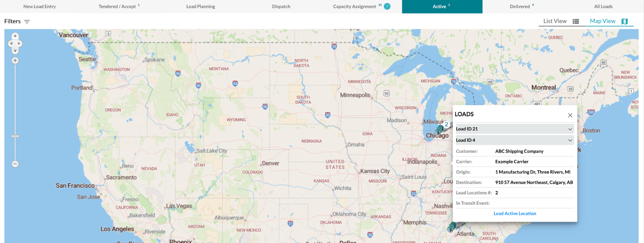Screen dimensions: 644x243
Task: Open the Capacity Assignment tab
Action: pyautogui.click(x=361, y=6)
